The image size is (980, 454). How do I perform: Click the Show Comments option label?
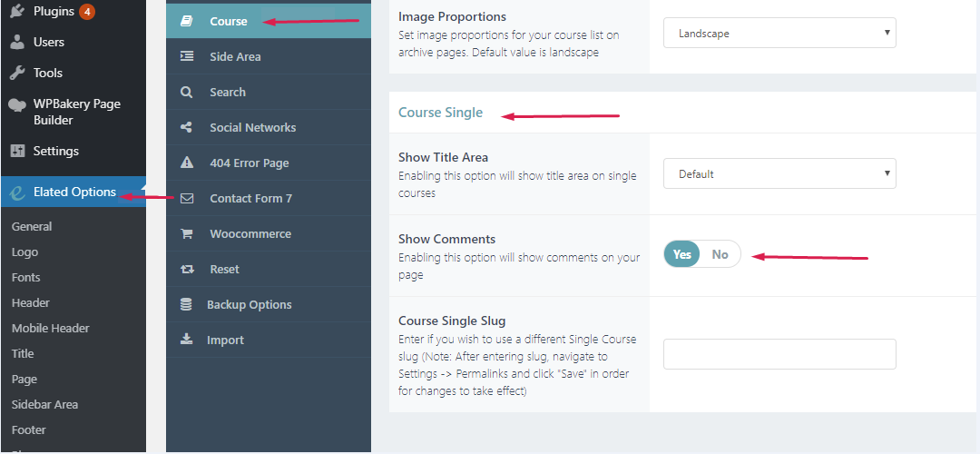coord(446,239)
